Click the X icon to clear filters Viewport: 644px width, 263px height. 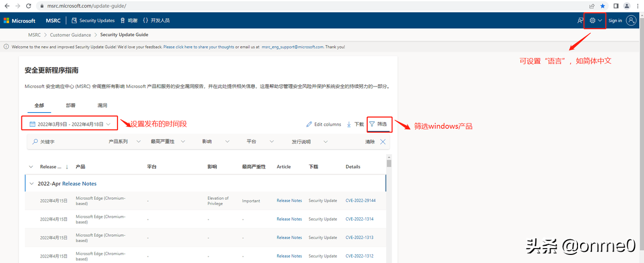pos(383,142)
